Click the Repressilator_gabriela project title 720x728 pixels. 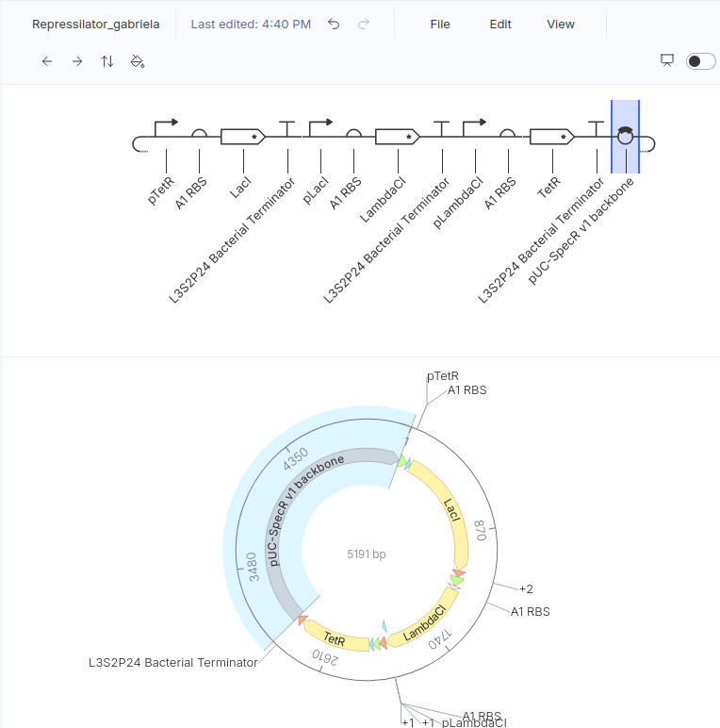pos(95,25)
